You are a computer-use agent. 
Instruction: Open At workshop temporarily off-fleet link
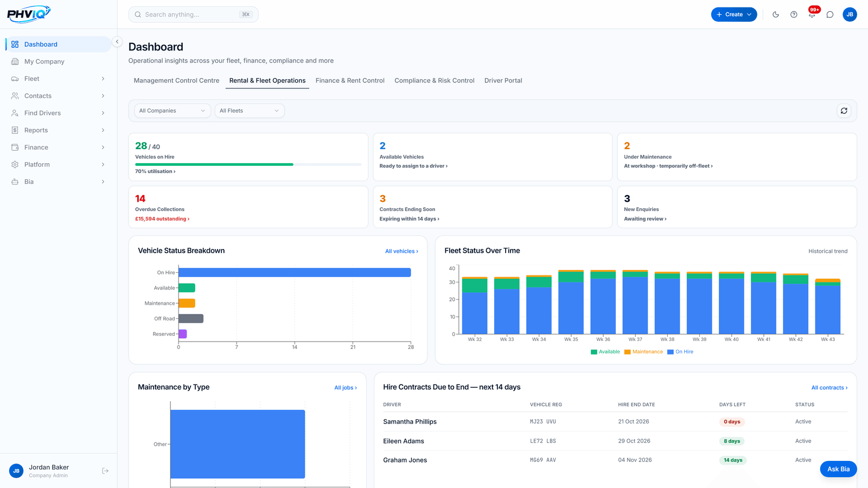click(668, 166)
